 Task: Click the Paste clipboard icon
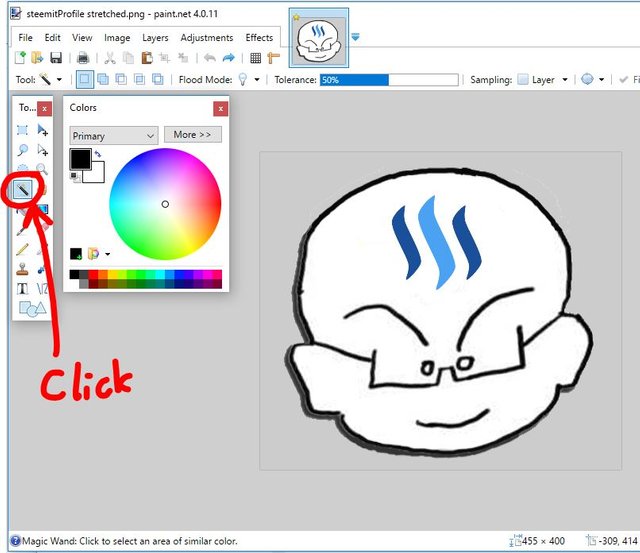coord(147,58)
